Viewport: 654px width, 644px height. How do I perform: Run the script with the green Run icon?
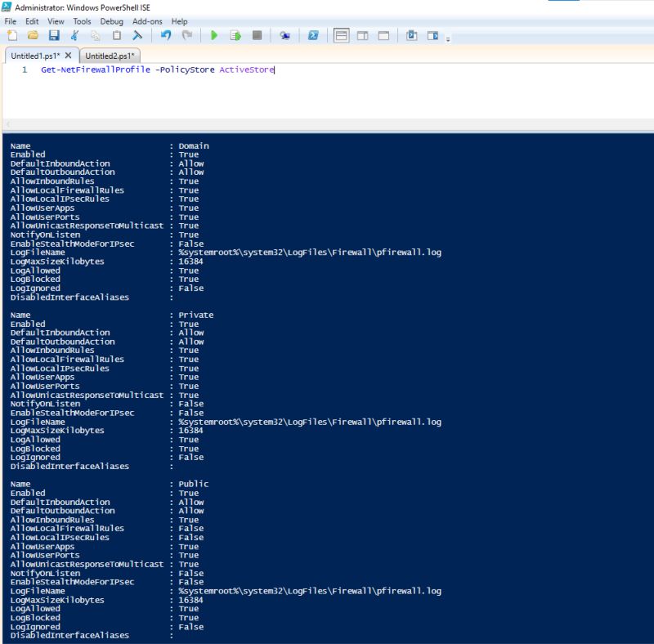pos(214,35)
